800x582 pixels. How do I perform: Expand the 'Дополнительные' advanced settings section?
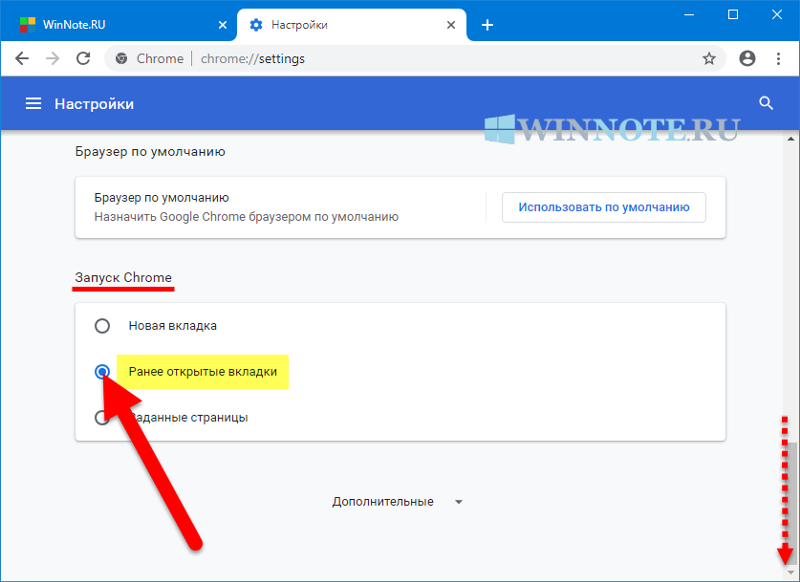383,502
